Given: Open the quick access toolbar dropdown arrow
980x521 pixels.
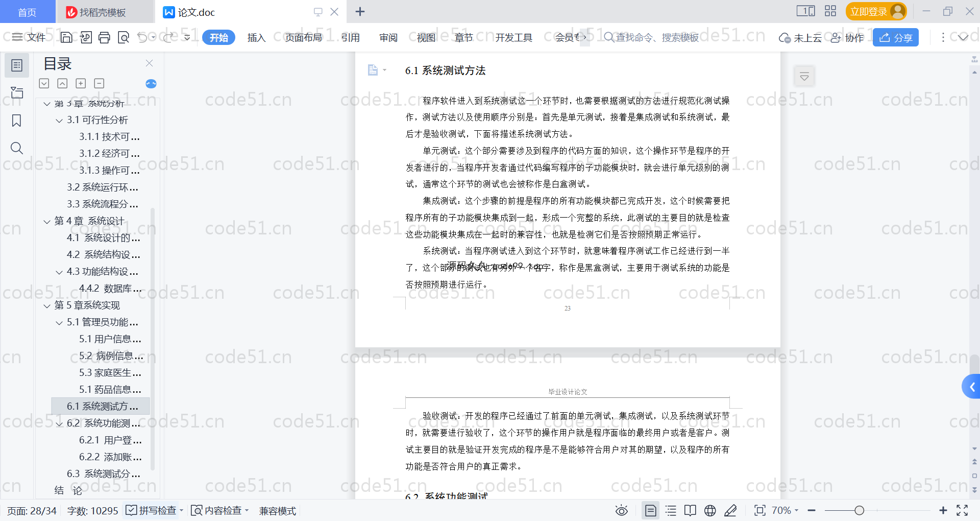Looking at the screenshot, I should tap(187, 37).
